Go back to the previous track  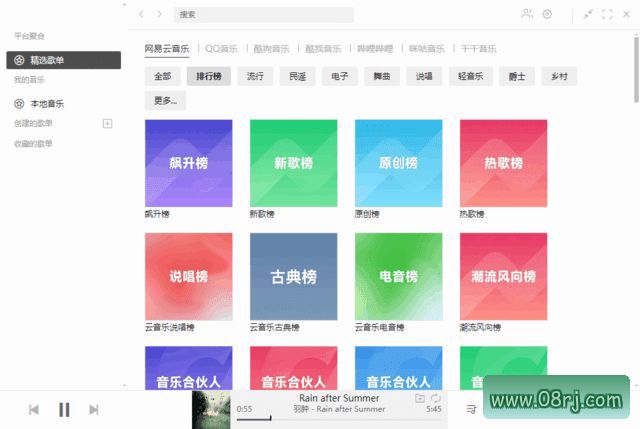tap(34, 409)
